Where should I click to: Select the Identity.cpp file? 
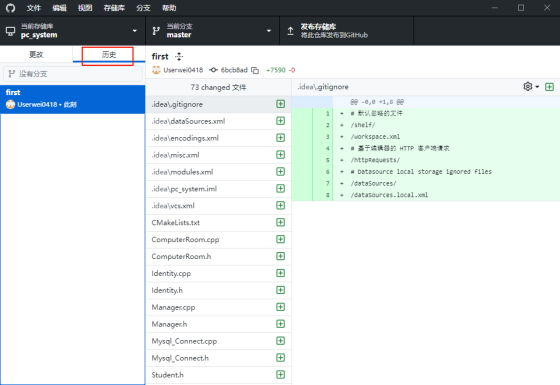[x=218, y=273]
